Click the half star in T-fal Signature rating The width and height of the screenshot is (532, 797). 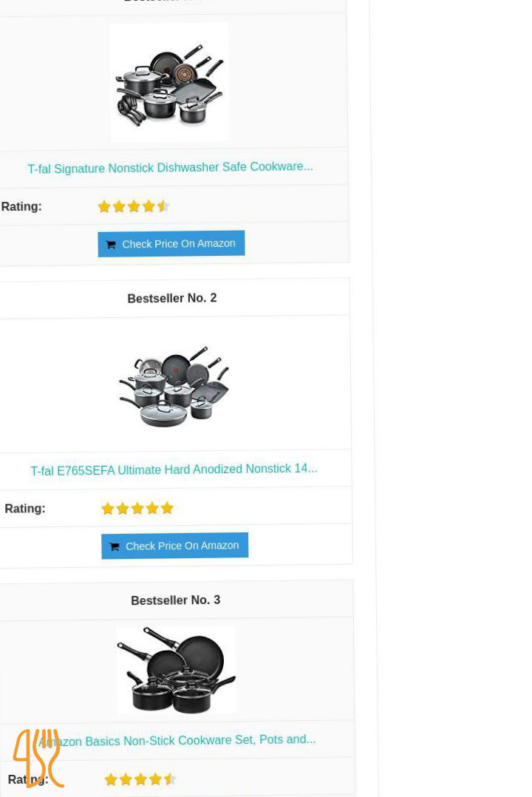pos(163,206)
